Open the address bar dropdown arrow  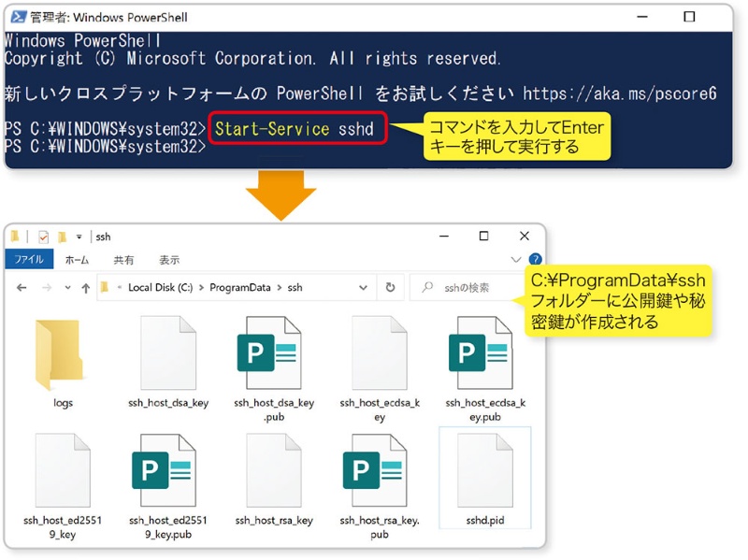[x=364, y=288]
